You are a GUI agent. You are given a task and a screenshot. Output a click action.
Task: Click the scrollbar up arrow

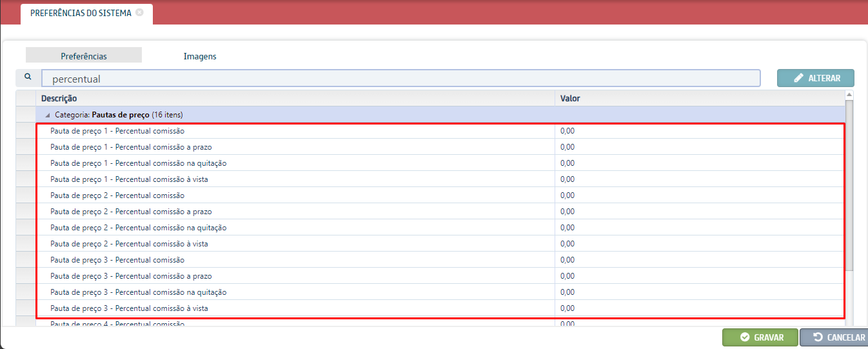(849, 95)
